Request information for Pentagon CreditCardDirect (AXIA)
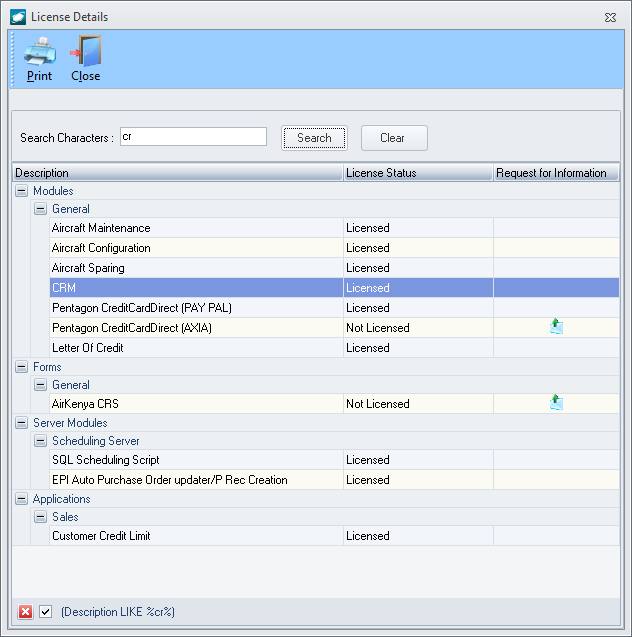The width and height of the screenshot is (632, 637). click(x=556, y=327)
